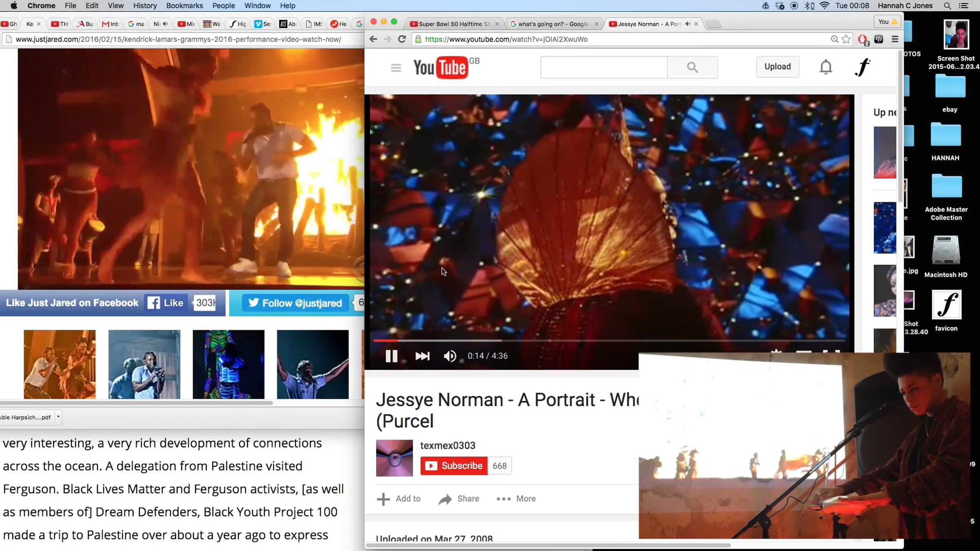Open the blue neon skeleton gallery thumbnail
The width and height of the screenshot is (980, 551).
[x=229, y=364]
